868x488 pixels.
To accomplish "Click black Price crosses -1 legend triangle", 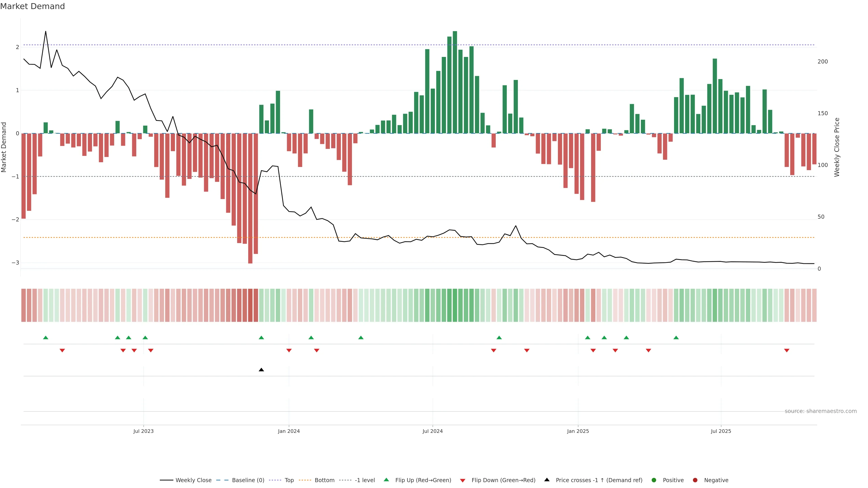I will [x=547, y=480].
